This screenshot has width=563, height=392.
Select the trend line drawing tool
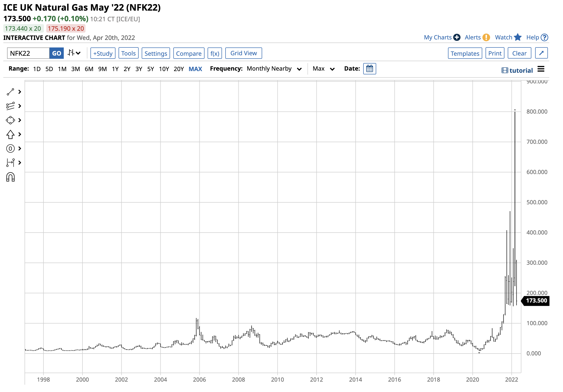pyautogui.click(x=10, y=92)
